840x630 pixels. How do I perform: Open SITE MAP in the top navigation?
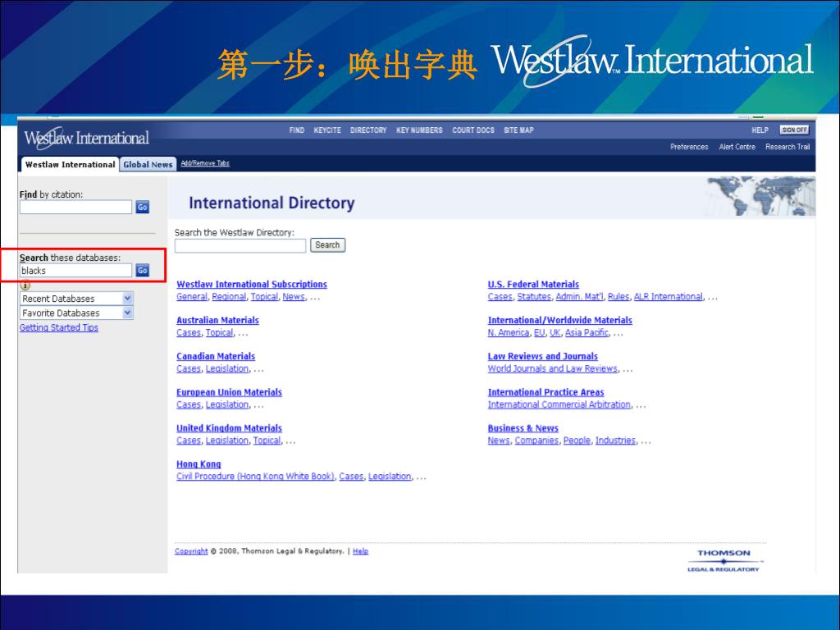click(518, 130)
